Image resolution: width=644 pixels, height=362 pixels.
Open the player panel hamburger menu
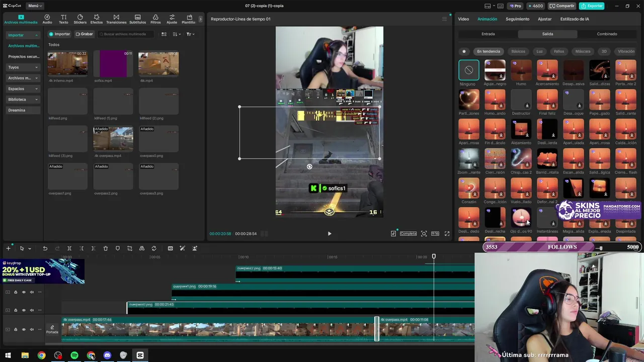[444, 19]
